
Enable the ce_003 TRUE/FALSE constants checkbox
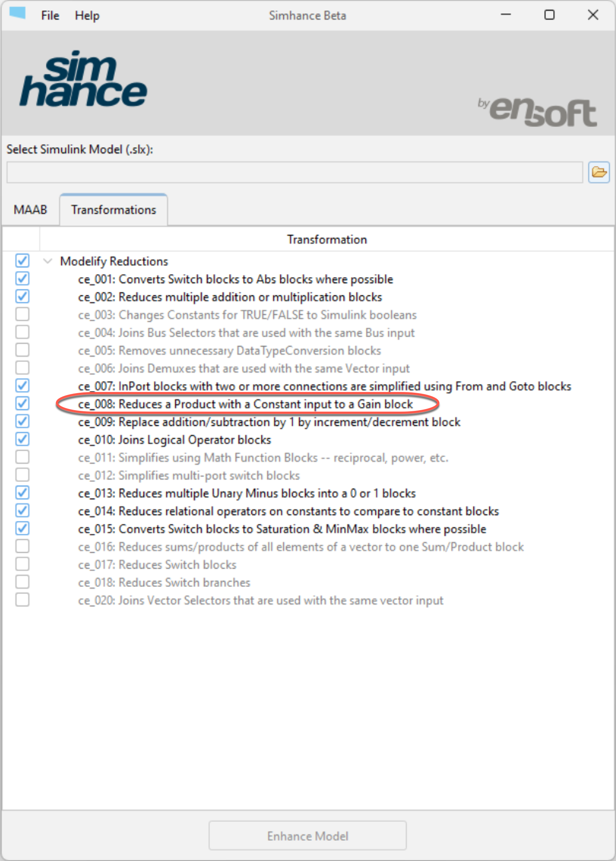coord(22,314)
